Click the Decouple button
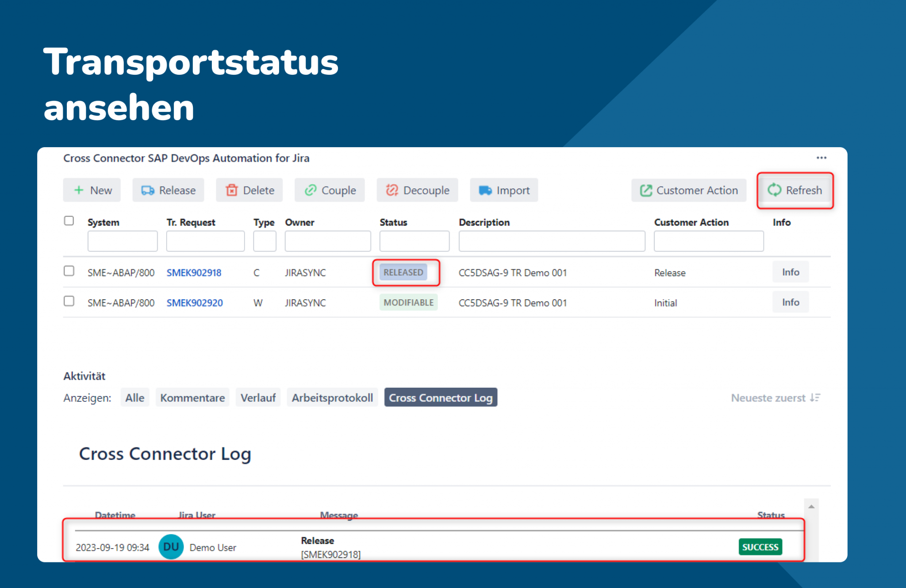Viewport: 906px width, 588px height. coord(417,190)
